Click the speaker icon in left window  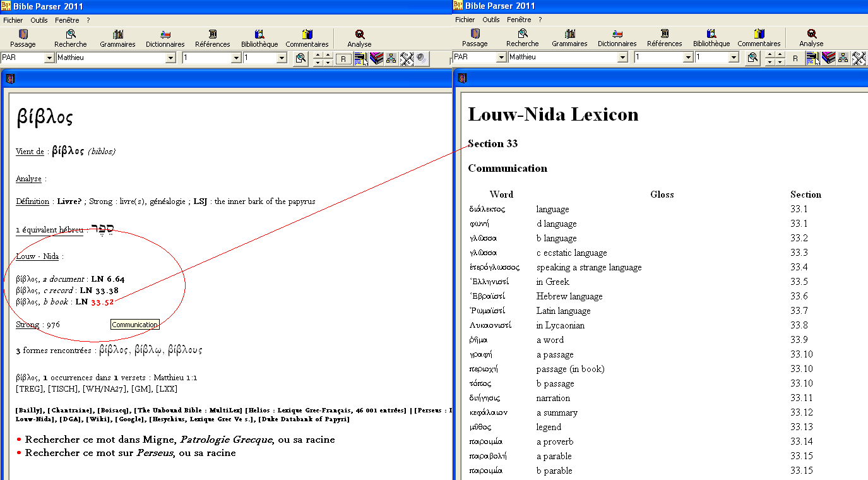click(x=422, y=59)
